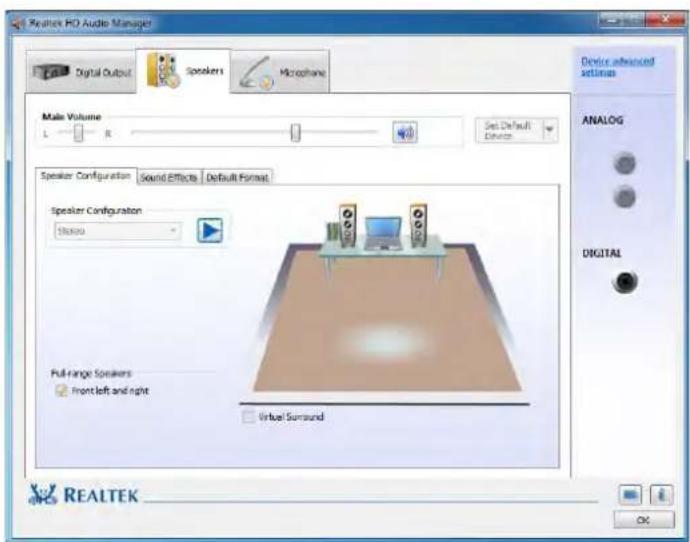Select the Speakers device tab
The width and height of the screenshot is (690, 542).
tap(184, 71)
